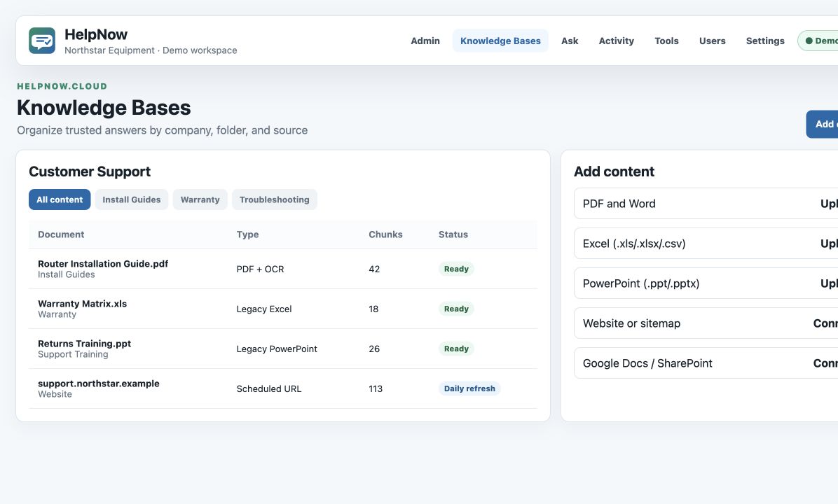Filter by Warranty folder
838x504 pixels.
point(200,199)
